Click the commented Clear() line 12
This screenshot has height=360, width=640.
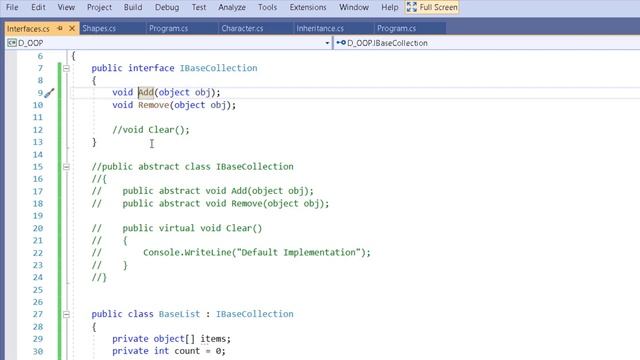point(151,130)
